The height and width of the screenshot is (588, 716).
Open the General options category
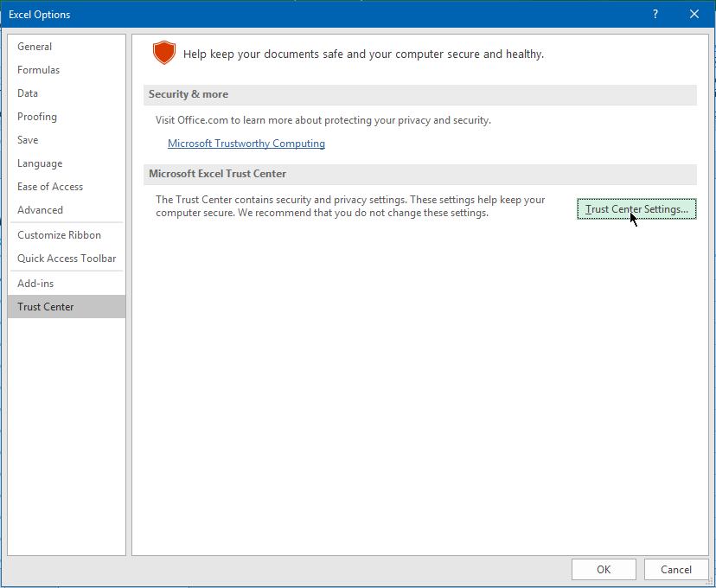pos(67,47)
